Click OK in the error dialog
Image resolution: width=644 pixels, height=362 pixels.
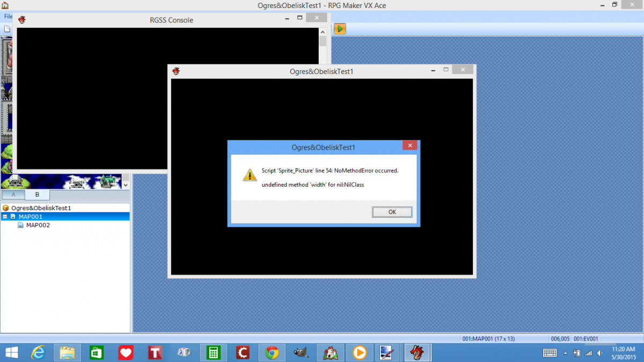[392, 212]
